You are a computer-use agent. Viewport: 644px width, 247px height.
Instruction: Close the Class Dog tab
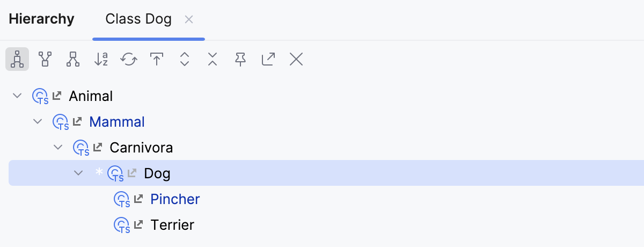189,20
